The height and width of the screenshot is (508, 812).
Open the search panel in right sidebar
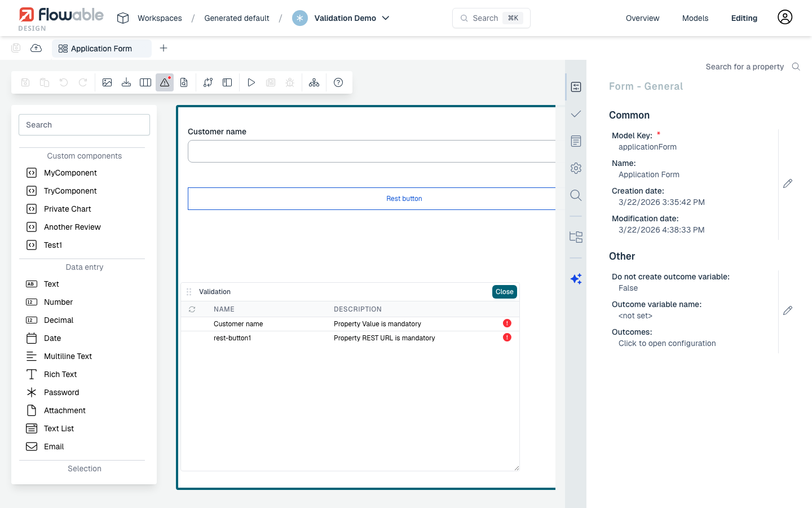tap(576, 195)
